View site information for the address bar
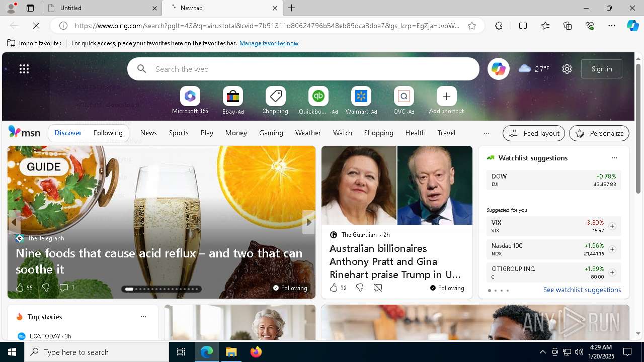Image resolution: width=644 pixels, height=362 pixels. (63, 26)
